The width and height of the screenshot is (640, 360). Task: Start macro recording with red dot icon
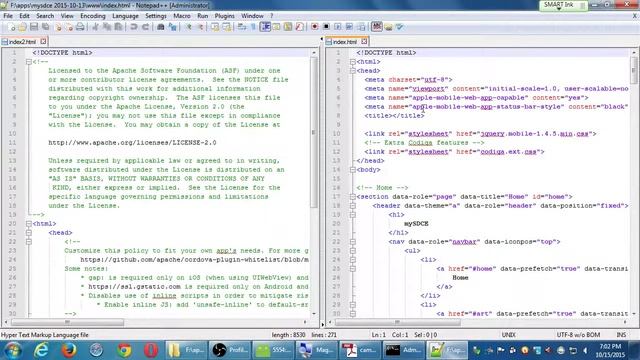point(315,27)
